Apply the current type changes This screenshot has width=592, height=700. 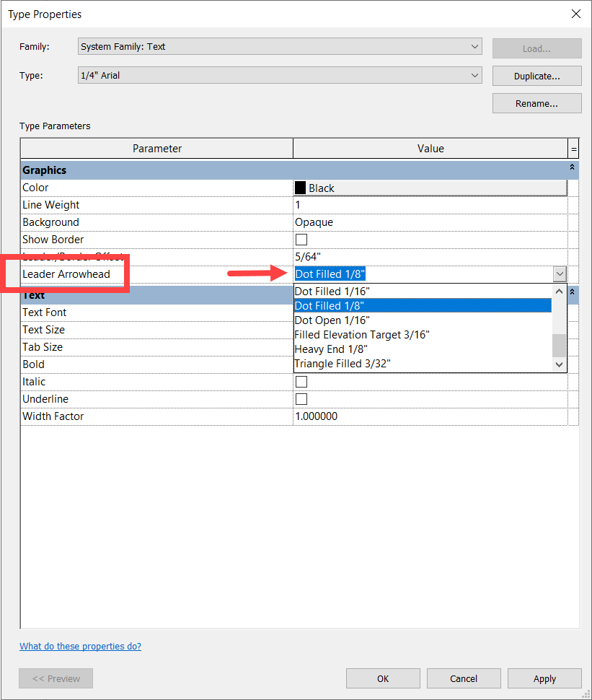(x=544, y=678)
